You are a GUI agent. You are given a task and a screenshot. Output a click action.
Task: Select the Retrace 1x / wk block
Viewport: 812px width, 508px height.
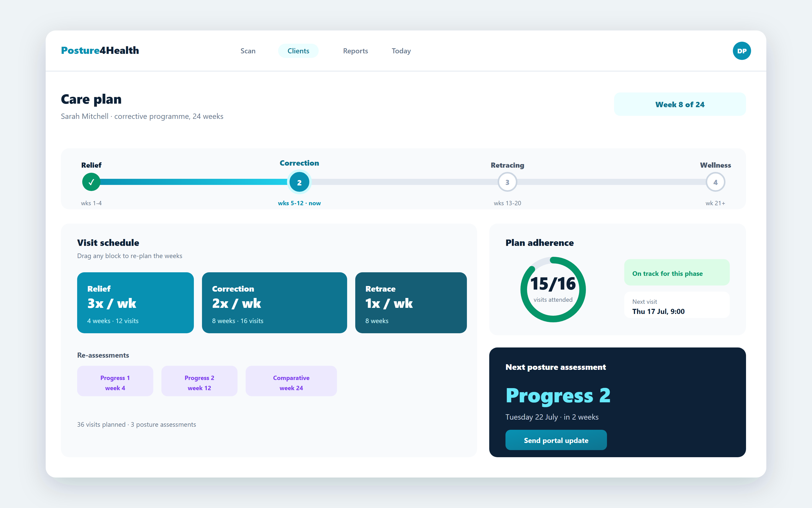(x=411, y=303)
